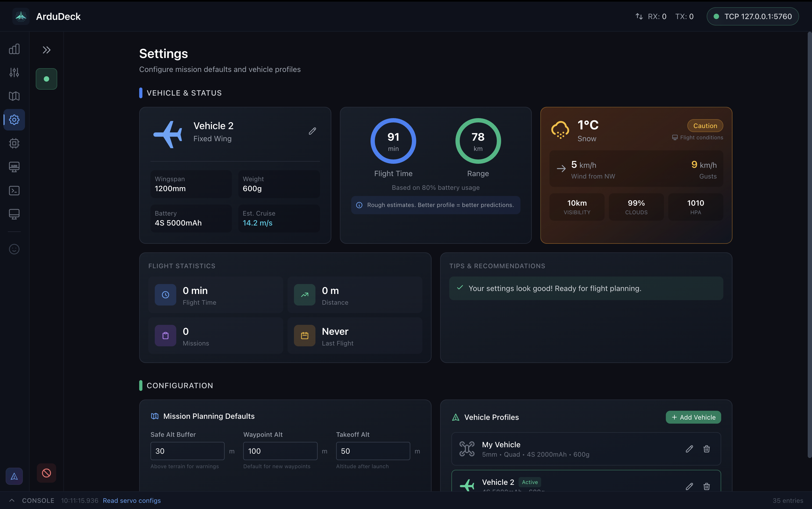Viewport: 812px width, 509px height.
Task: Click the 99% CLOUDS tile
Action: click(636, 207)
